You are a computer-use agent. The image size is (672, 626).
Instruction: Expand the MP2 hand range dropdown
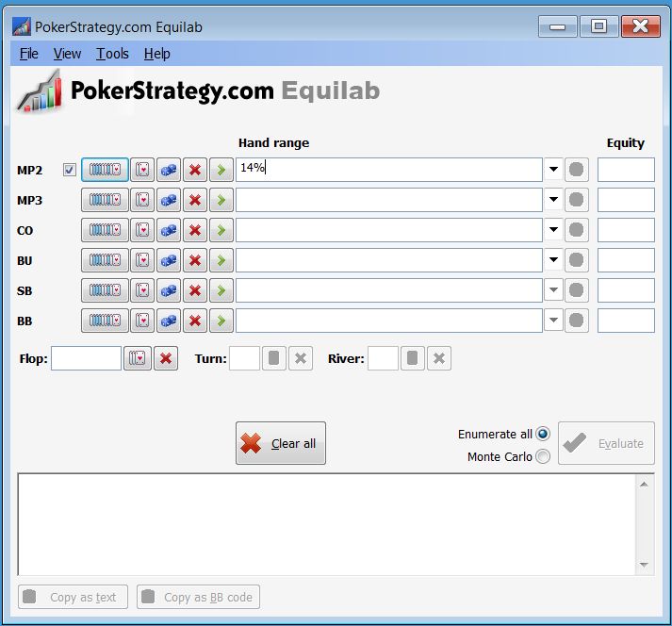tap(553, 170)
